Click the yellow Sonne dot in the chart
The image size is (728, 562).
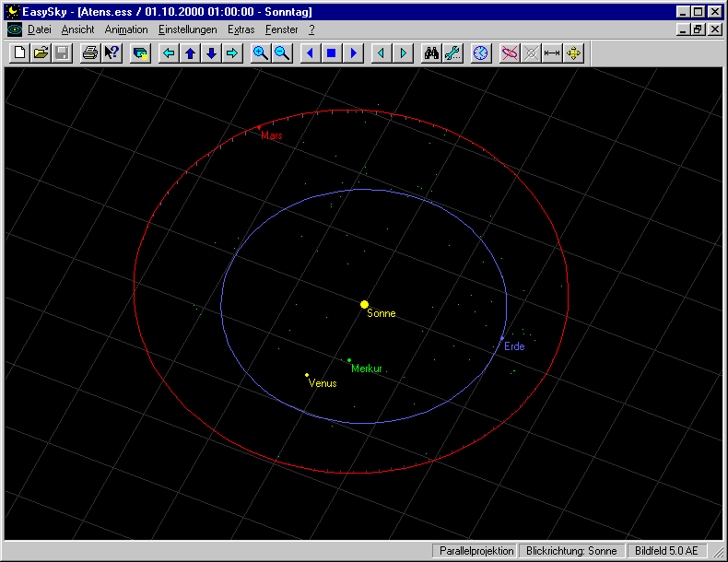[365, 303]
